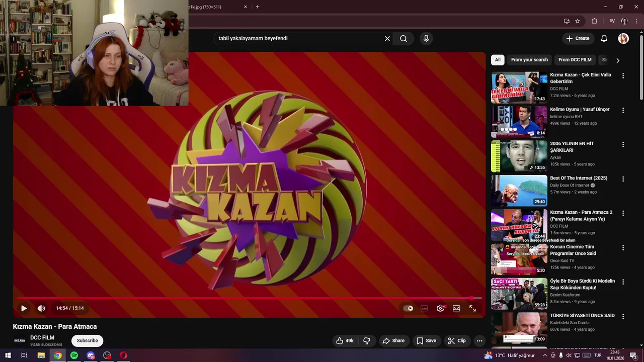644x362 pixels.
Task: Open options for Para Atmaca 2 video
Action: (x=623, y=213)
